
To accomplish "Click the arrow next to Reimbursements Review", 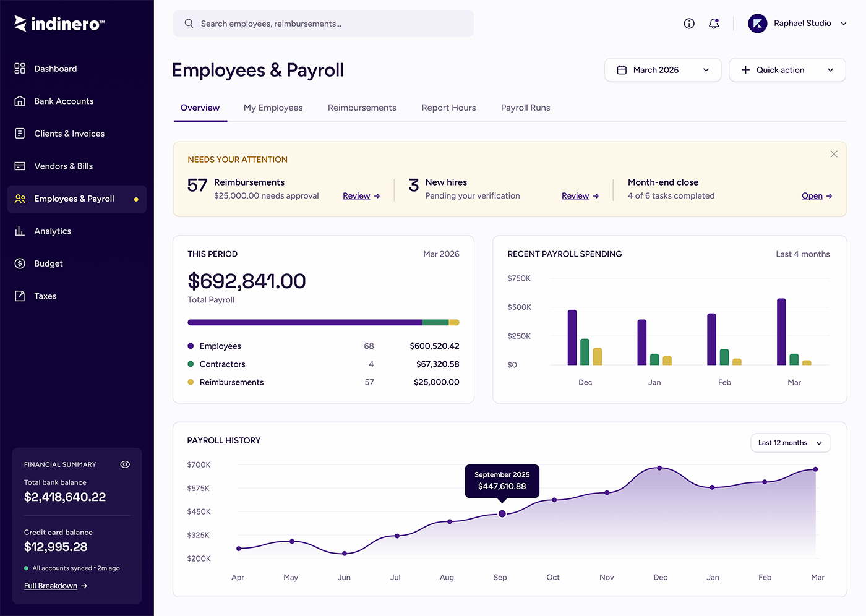I will pos(377,196).
